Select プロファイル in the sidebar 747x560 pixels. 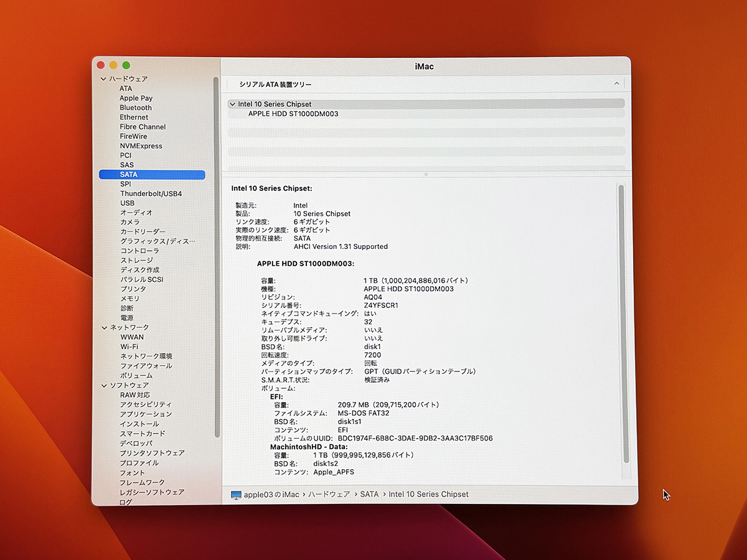(139, 463)
